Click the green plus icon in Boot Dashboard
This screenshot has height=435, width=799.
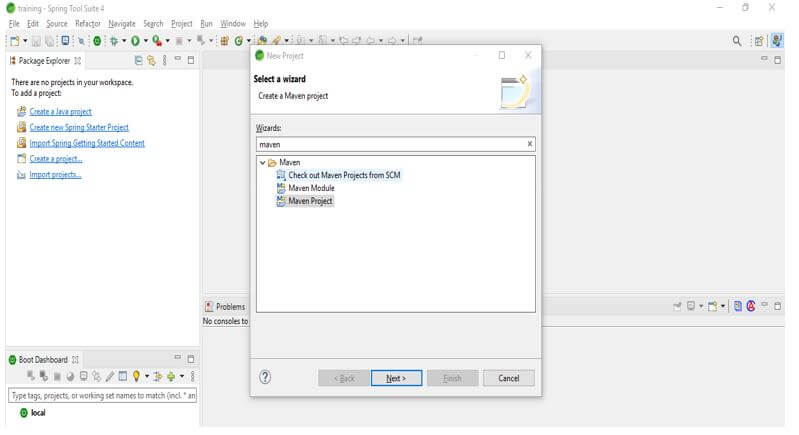click(x=171, y=376)
